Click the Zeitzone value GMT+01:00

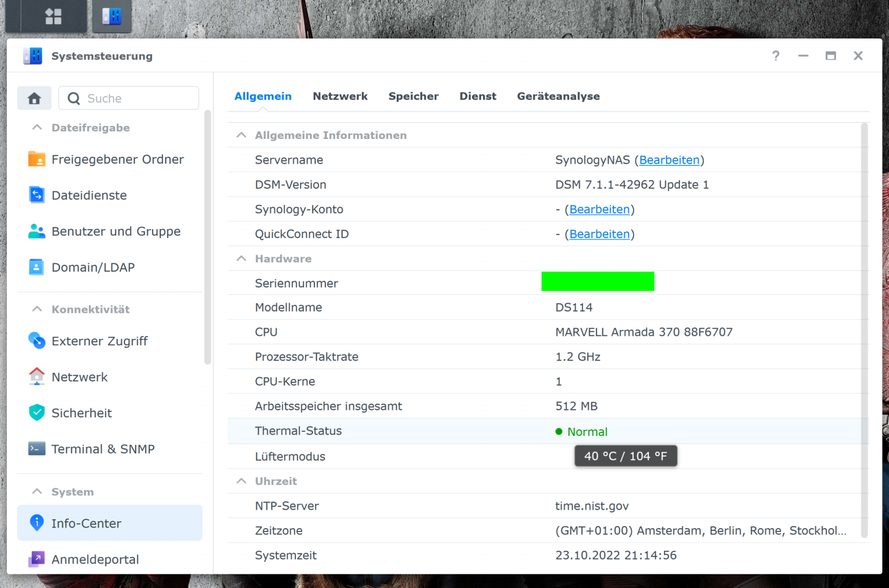point(701,531)
